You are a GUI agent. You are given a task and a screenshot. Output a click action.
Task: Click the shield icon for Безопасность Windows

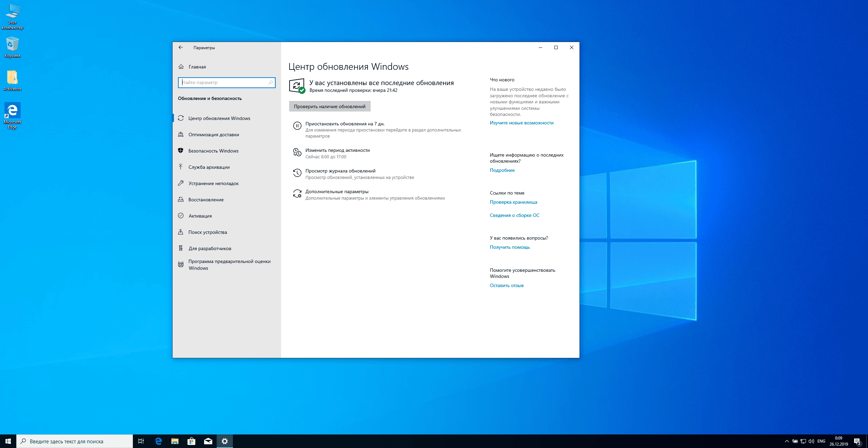tap(181, 151)
